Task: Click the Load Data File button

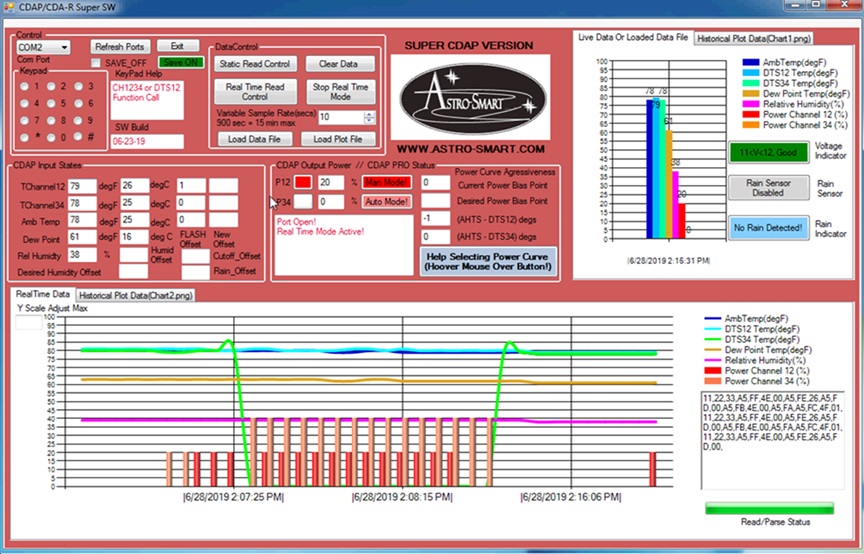Action: pyautogui.click(x=255, y=139)
